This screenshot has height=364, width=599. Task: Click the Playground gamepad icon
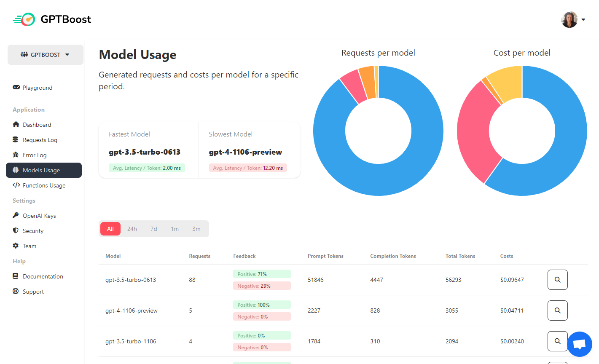pyautogui.click(x=16, y=87)
